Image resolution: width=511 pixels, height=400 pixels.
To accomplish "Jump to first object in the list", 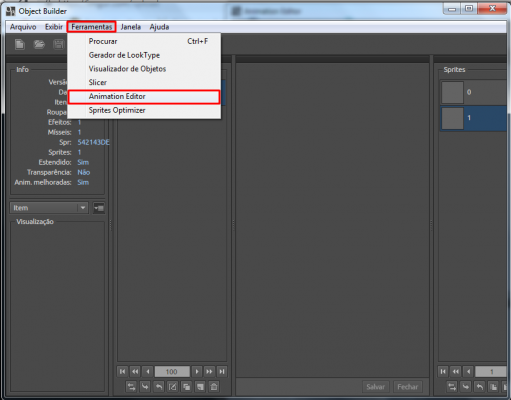I will pos(122,371).
